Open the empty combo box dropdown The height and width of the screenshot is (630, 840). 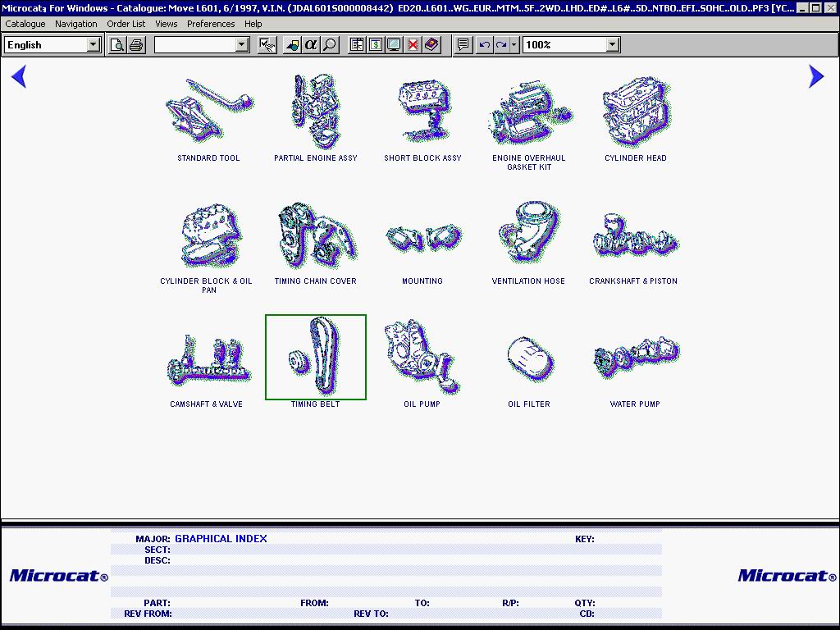point(242,45)
